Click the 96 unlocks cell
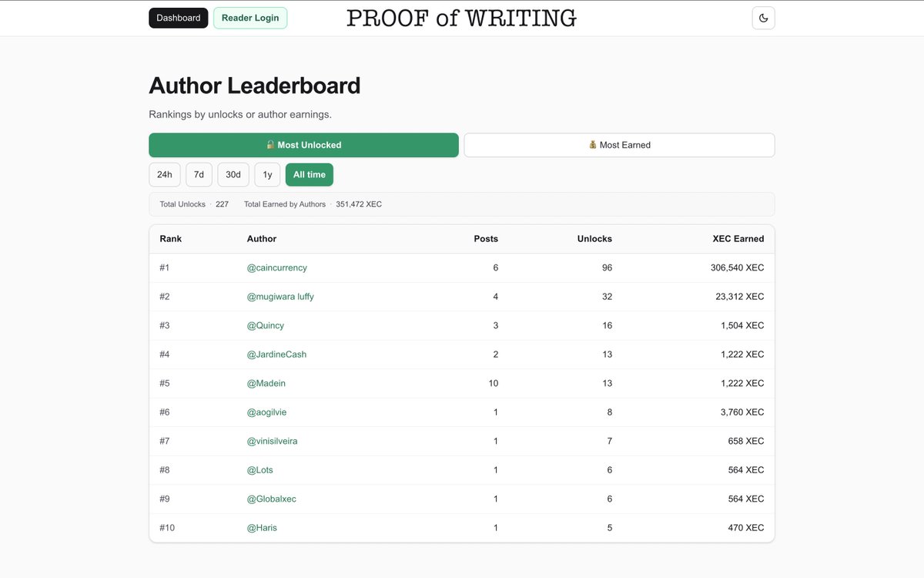This screenshot has height=578, width=924. pyautogui.click(x=607, y=267)
